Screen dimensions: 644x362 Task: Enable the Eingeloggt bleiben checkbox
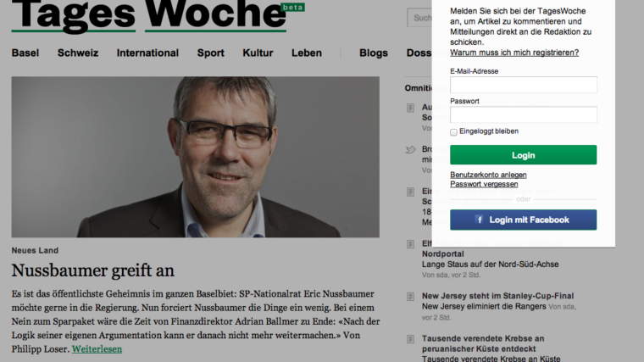point(453,132)
